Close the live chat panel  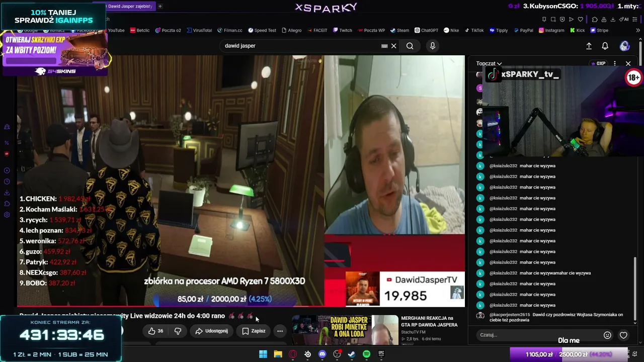(x=628, y=63)
